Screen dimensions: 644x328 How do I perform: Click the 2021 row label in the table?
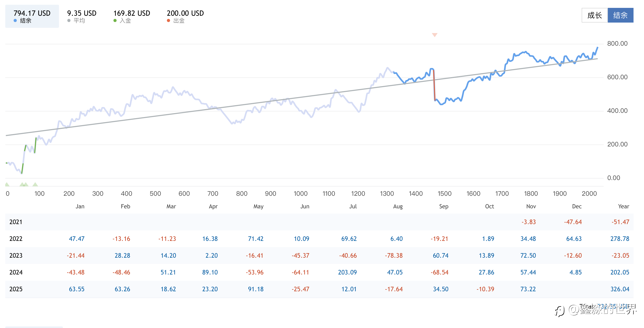tap(16, 222)
